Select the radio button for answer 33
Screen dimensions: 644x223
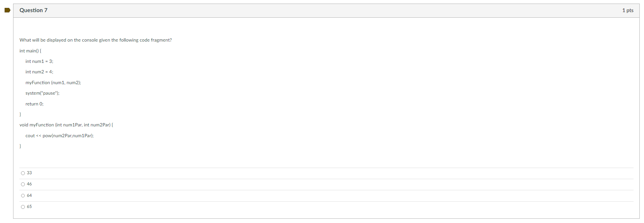pyautogui.click(x=23, y=173)
